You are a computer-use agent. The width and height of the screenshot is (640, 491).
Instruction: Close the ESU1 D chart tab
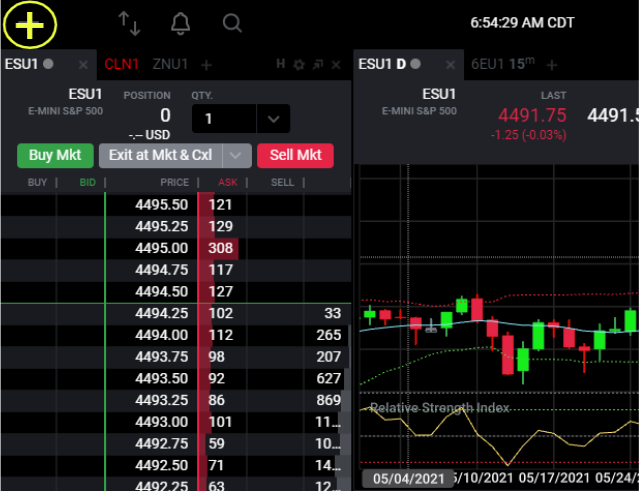[451, 65]
